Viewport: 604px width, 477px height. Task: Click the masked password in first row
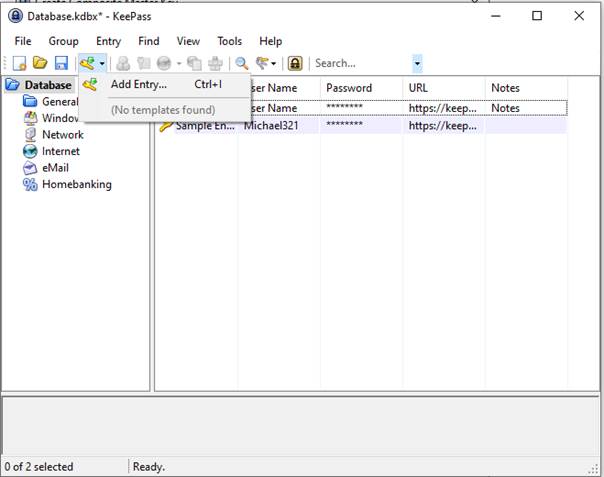click(x=344, y=107)
